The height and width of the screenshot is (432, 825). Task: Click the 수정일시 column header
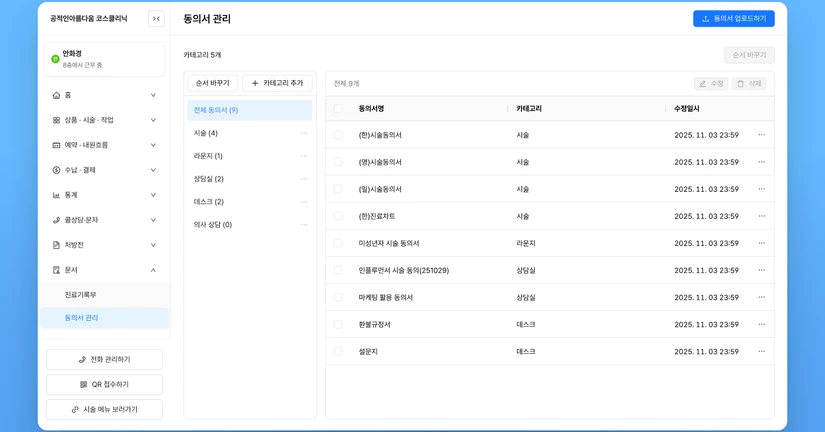tap(687, 108)
